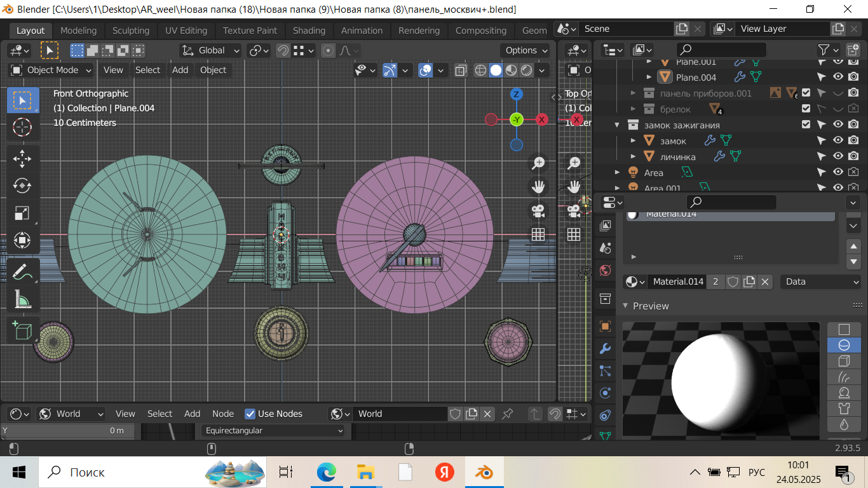Click material user count button 2
868x488 pixels.
click(x=715, y=281)
